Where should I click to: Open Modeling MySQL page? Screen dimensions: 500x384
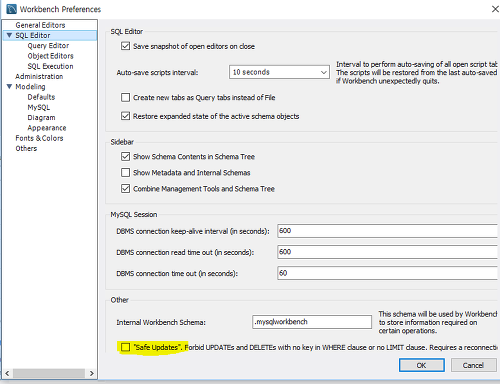pos(39,107)
